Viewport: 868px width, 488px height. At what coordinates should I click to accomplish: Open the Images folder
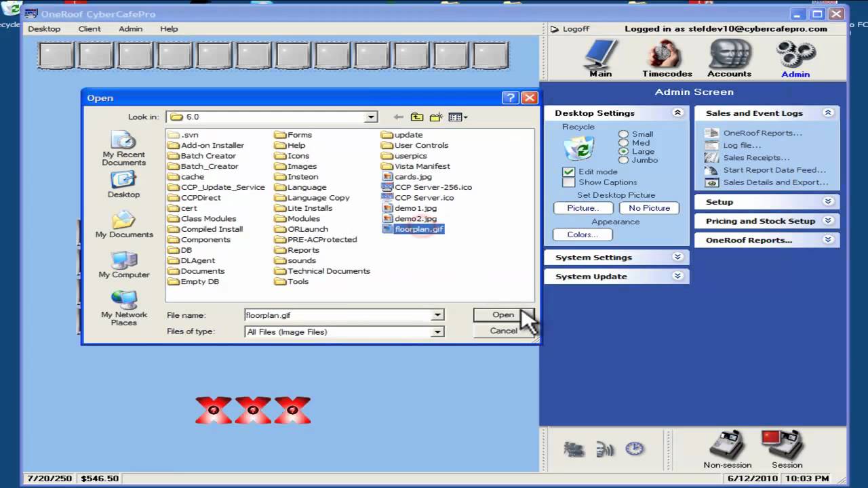(x=296, y=166)
